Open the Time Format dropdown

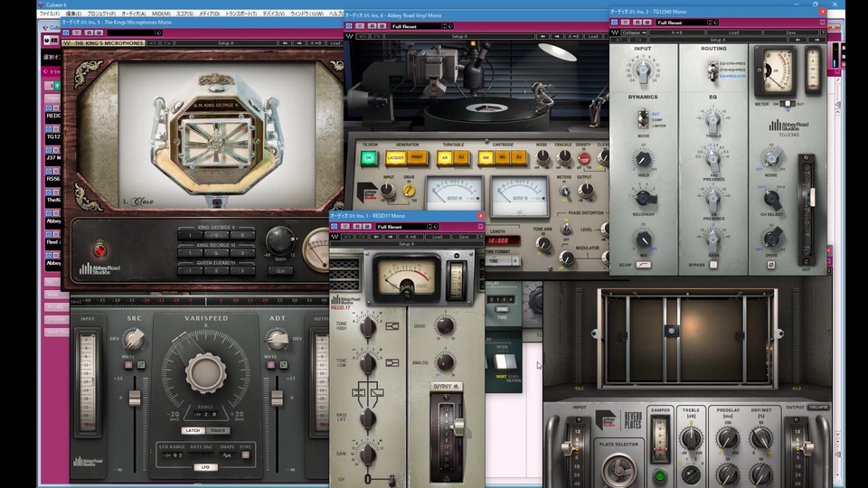point(504,260)
